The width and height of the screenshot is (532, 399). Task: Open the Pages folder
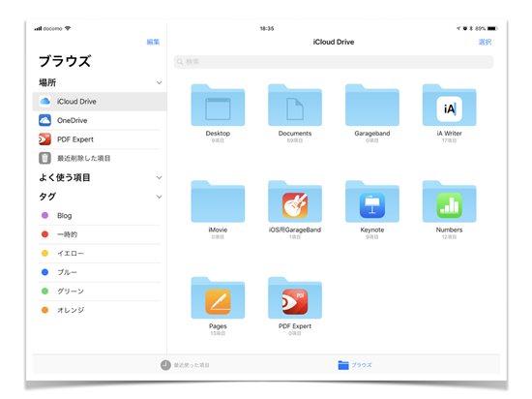(218, 298)
